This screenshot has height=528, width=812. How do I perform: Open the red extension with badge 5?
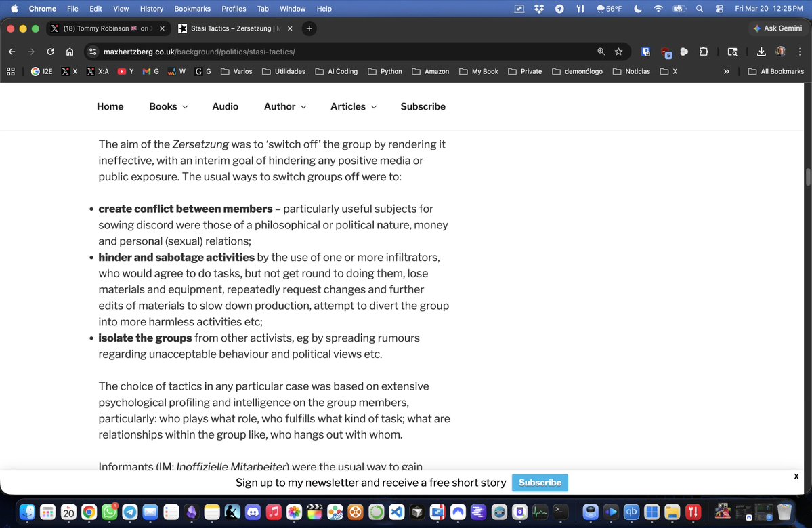pyautogui.click(x=666, y=52)
